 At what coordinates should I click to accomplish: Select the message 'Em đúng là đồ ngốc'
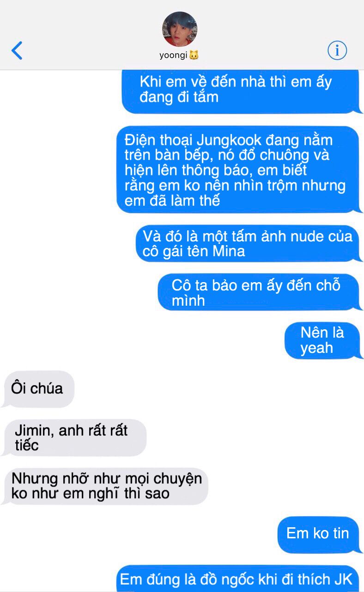pyautogui.click(x=237, y=579)
